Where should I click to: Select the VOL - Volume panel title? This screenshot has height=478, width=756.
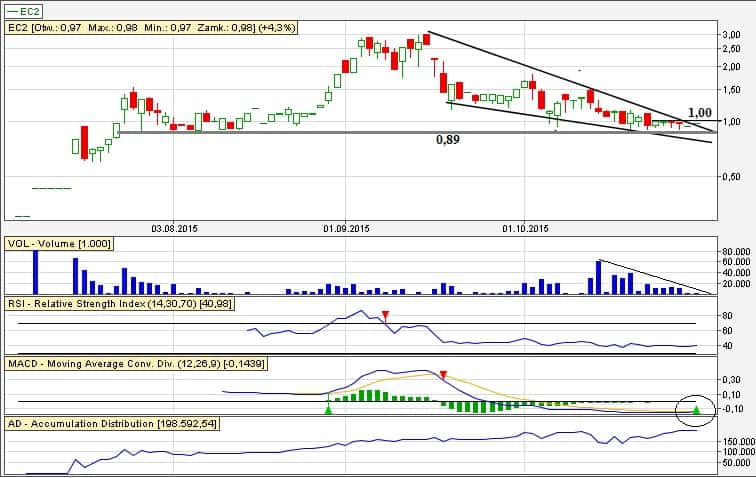tap(59, 244)
